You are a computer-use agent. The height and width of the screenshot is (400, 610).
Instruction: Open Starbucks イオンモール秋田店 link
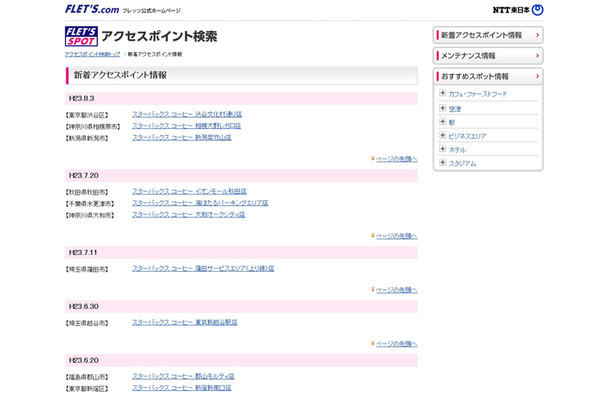[x=189, y=191]
